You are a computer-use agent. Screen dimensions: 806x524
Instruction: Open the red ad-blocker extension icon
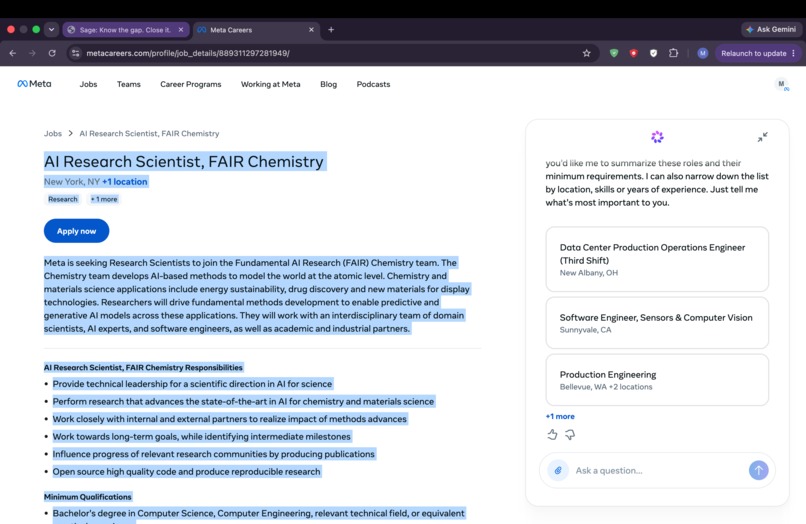click(634, 53)
